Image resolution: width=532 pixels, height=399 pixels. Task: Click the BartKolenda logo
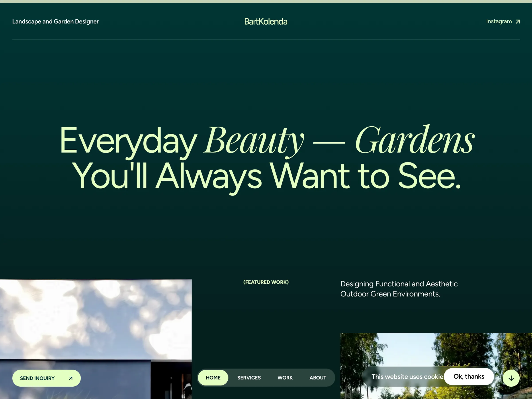pos(266,22)
